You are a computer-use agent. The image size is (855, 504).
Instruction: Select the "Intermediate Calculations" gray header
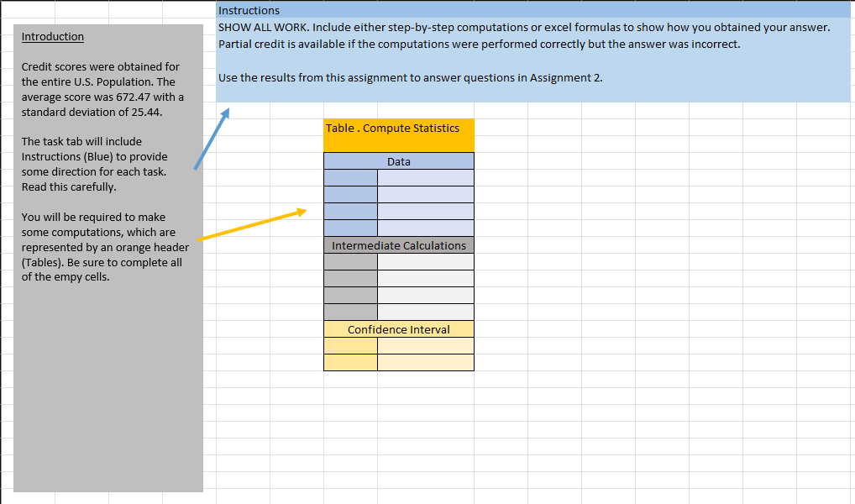(398, 245)
